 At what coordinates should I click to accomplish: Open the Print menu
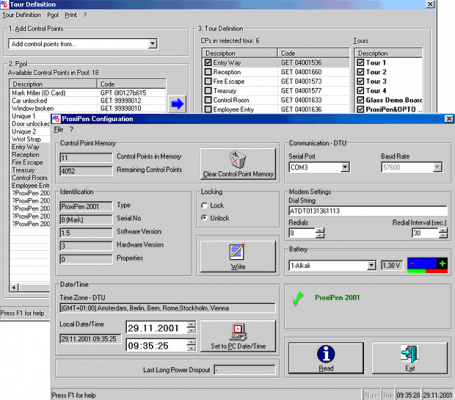pos(71,15)
